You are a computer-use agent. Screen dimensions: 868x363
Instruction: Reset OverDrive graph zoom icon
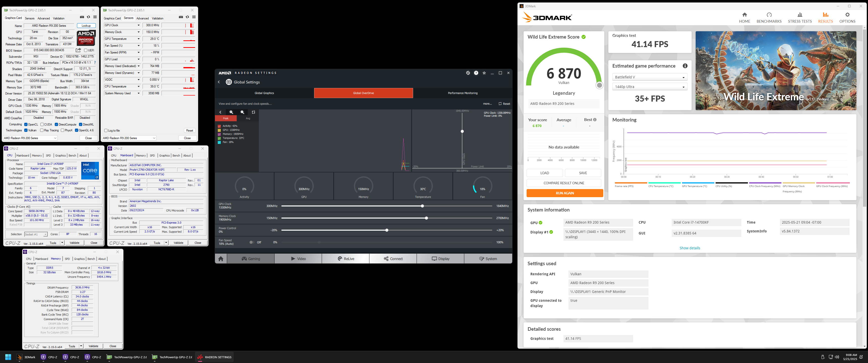point(253,112)
